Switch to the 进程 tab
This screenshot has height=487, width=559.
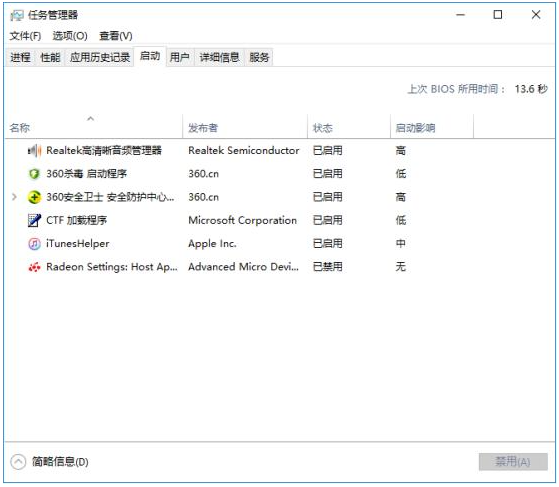tap(20, 57)
